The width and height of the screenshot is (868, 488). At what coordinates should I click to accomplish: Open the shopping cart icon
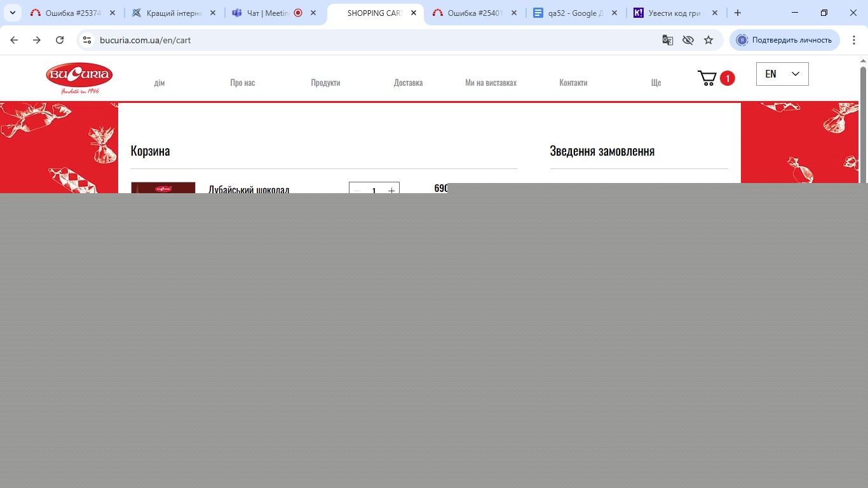(x=707, y=78)
